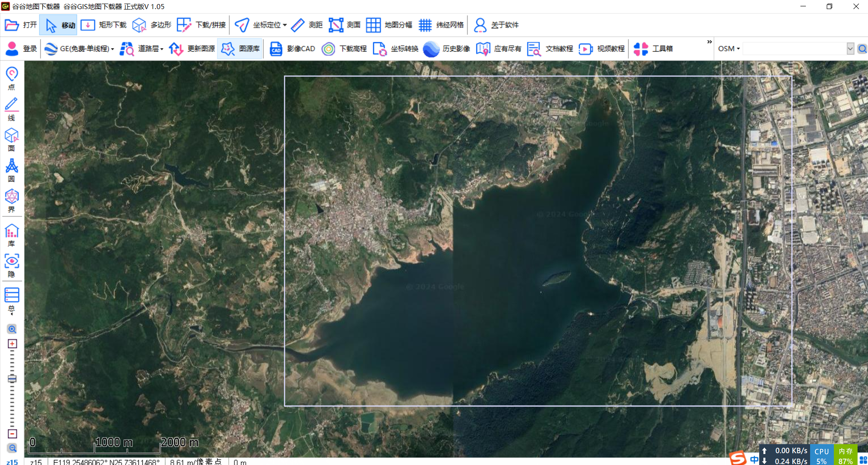868x465 pixels.
Task: Open the 图源库 image source library
Action: coord(240,49)
